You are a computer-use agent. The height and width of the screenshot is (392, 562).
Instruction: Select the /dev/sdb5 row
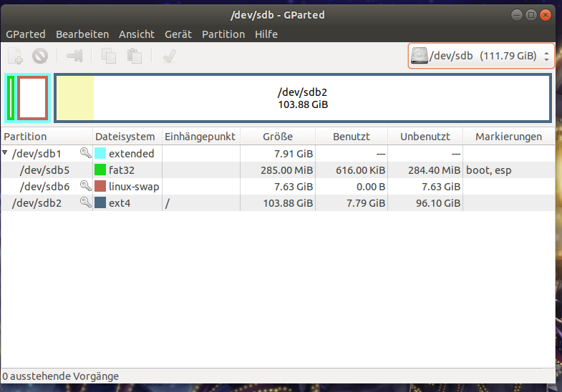tap(278, 170)
